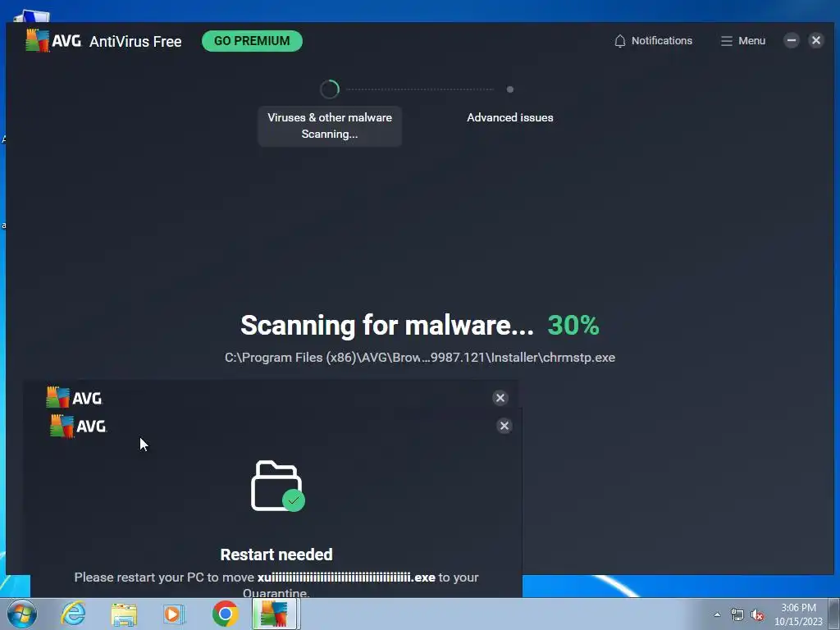Select the Advanced issues step
Image resolution: width=840 pixels, height=630 pixels.
510,117
